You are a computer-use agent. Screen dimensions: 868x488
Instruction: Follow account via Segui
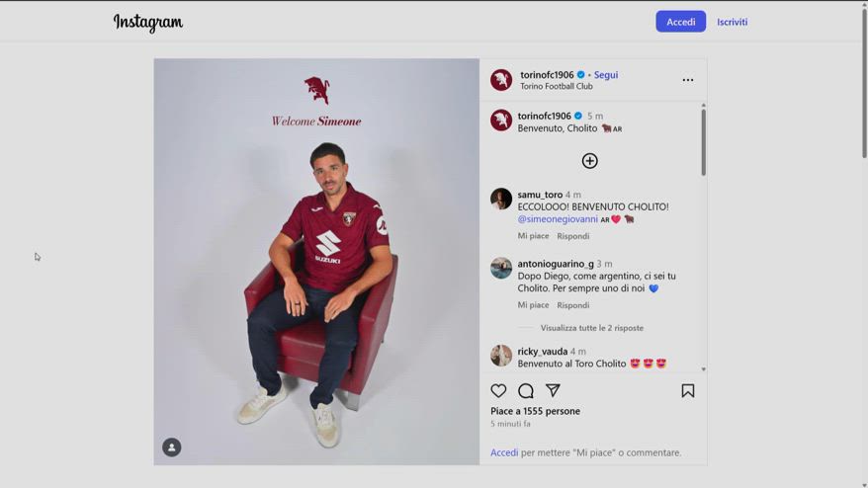coord(606,75)
